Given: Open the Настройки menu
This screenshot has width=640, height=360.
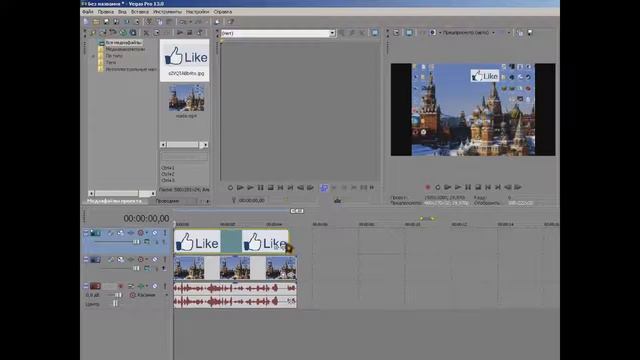Looking at the screenshot, I should 197,12.
